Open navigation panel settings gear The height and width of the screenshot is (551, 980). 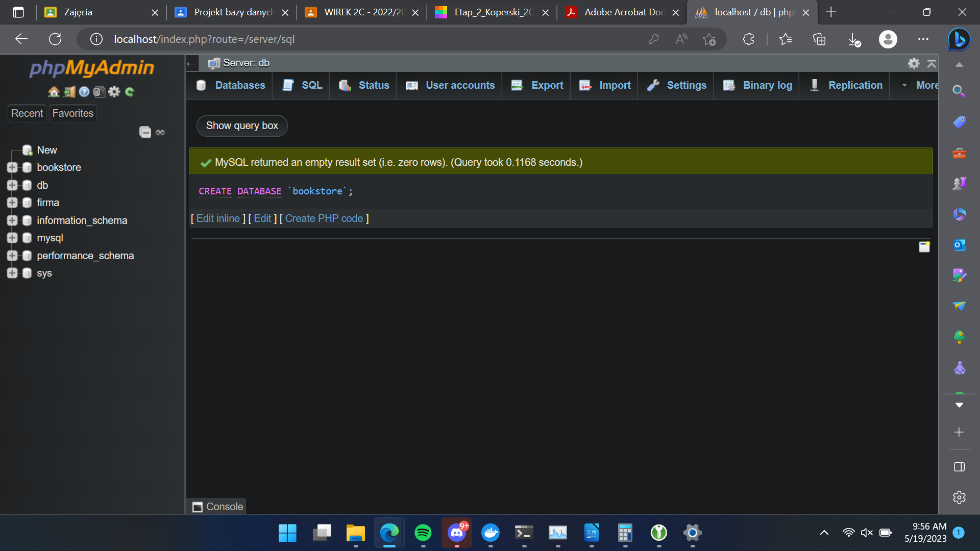pyautogui.click(x=114, y=92)
